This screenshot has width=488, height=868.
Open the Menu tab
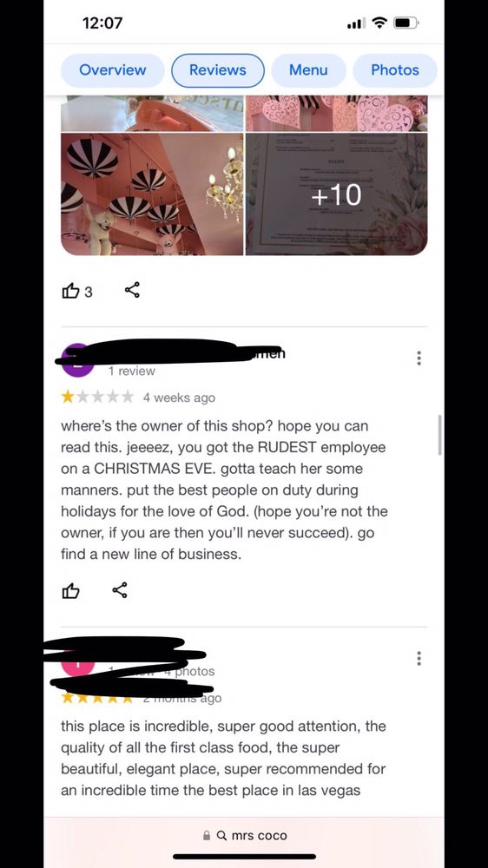pos(308,70)
